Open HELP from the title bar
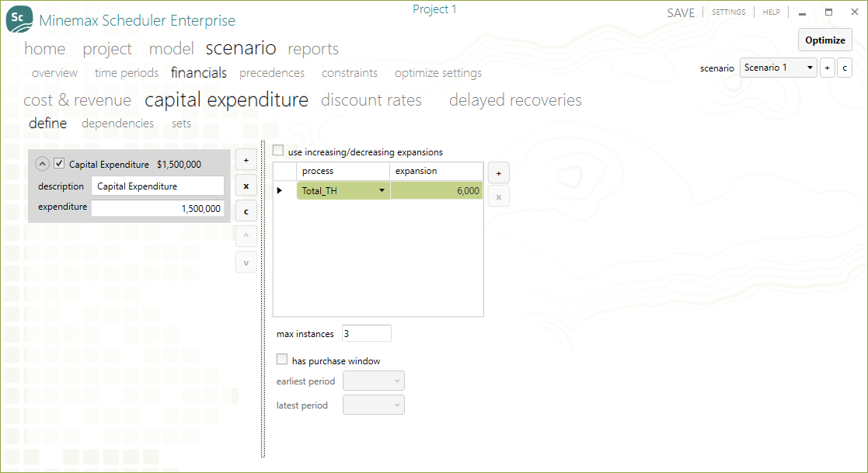 click(x=771, y=12)
